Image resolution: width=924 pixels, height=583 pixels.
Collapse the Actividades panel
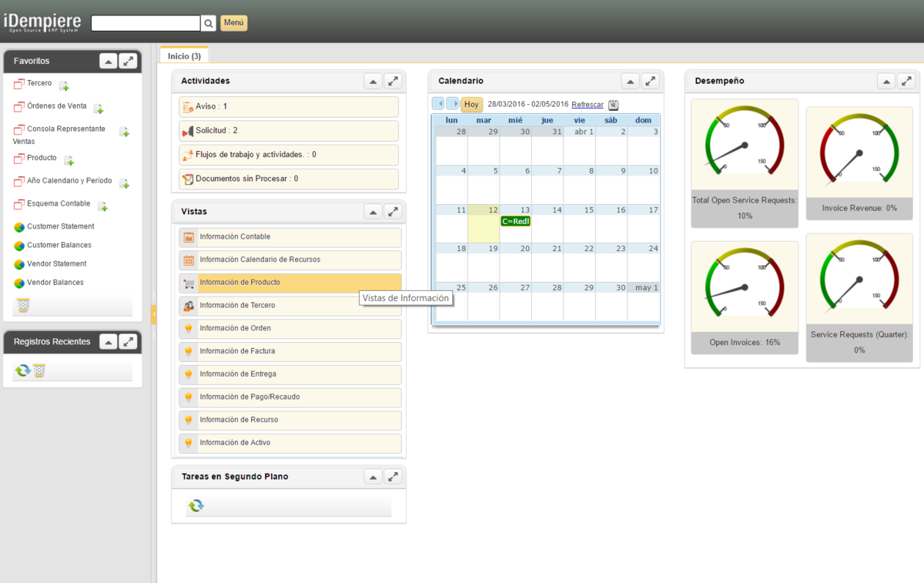(x=373, y=81)
